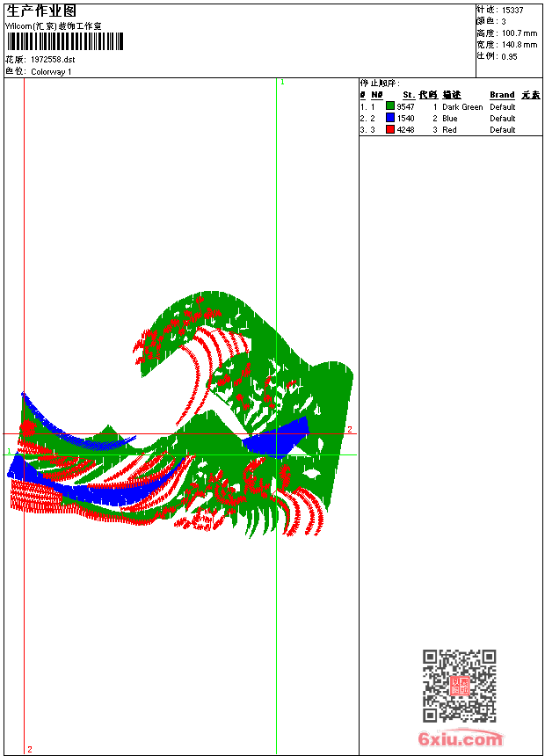Click the '元素' column header

coord(531,95)
